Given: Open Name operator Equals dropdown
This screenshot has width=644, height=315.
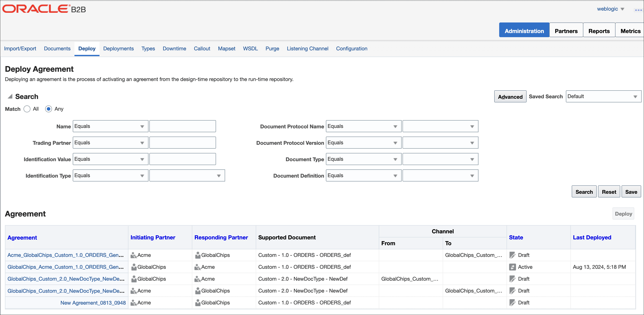Looking at the screenshot, I should (x=110, y=126).
